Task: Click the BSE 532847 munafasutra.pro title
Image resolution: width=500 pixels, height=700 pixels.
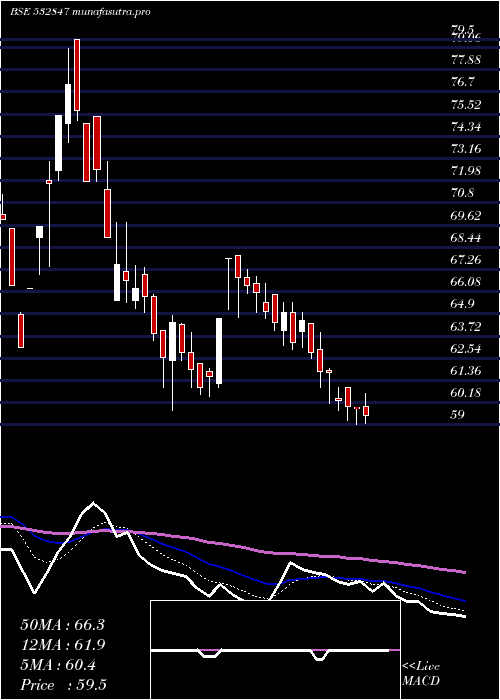Action: click(80, 12)
